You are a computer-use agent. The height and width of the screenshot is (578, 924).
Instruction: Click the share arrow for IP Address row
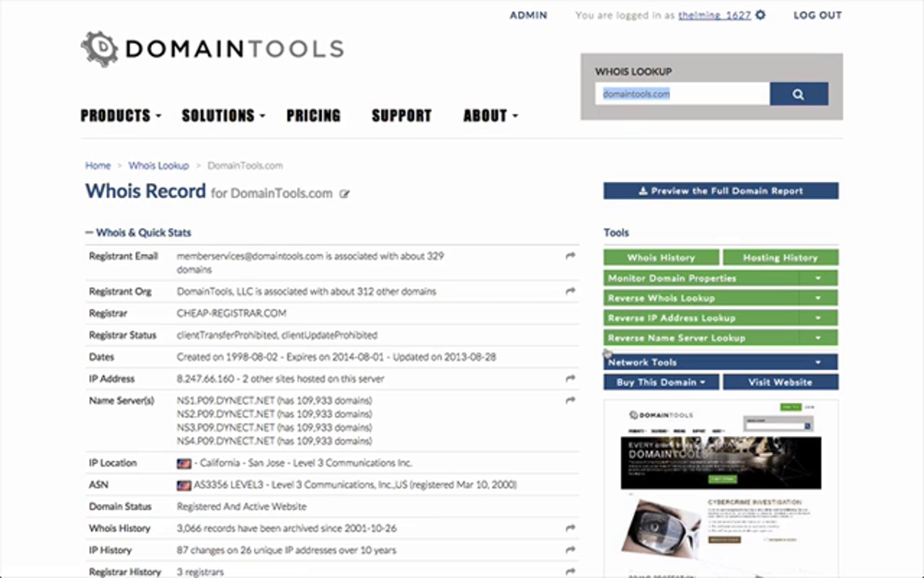570,378
